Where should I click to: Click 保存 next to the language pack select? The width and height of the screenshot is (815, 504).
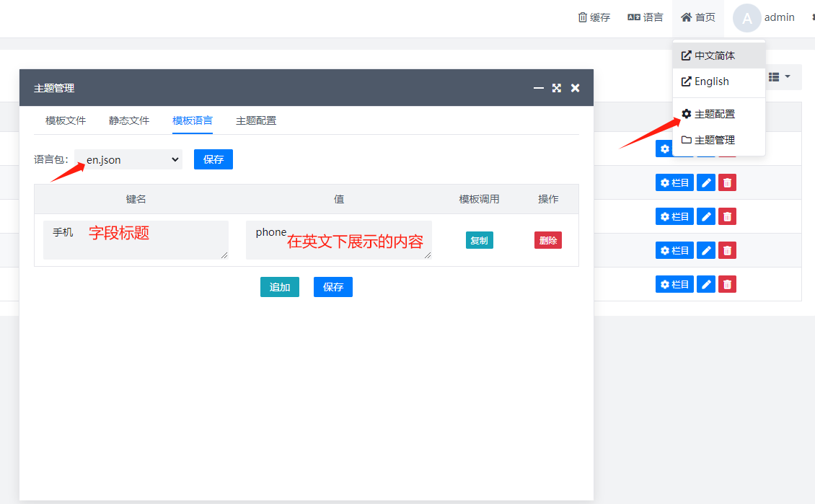pyautogui.click(x=213, y=159)
